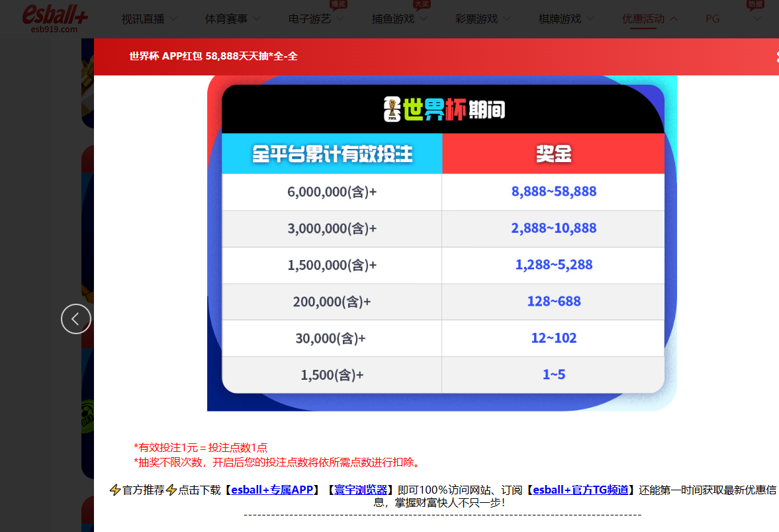
Task: Open the 捕鱼游戏 menu
Action: [393, 19]
